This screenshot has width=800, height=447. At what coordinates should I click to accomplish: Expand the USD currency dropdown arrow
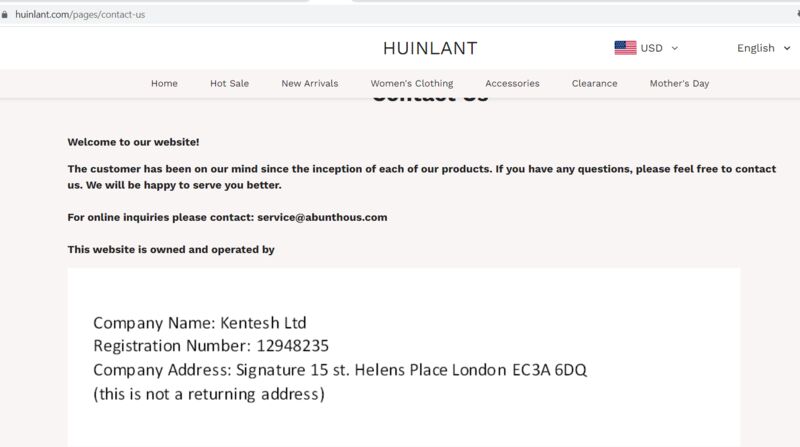(674, 48)
